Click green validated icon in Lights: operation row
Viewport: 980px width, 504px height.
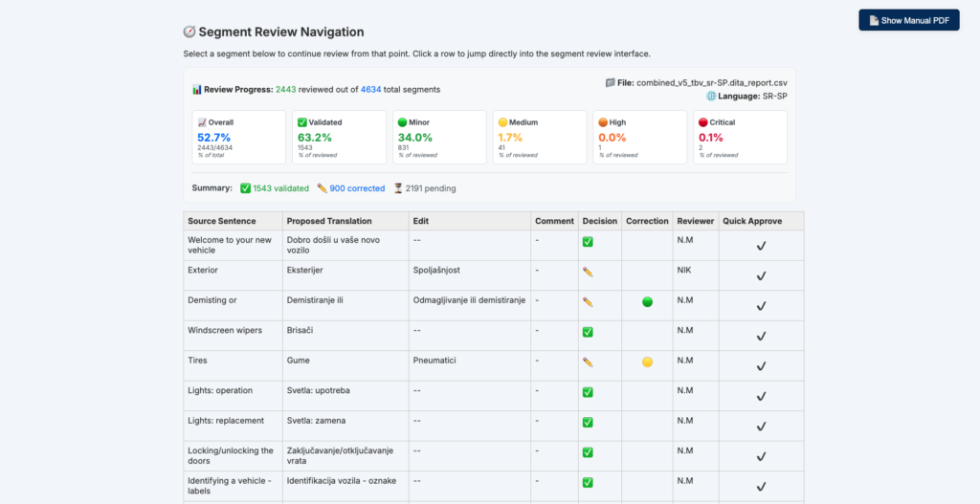pyautogui.click(x=588, y=392)
